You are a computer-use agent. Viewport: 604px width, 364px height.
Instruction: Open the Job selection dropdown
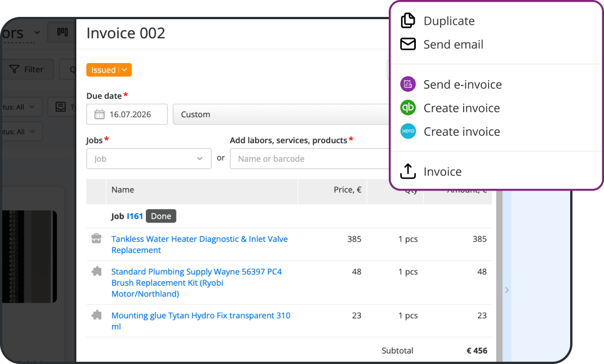pos(149,159)
